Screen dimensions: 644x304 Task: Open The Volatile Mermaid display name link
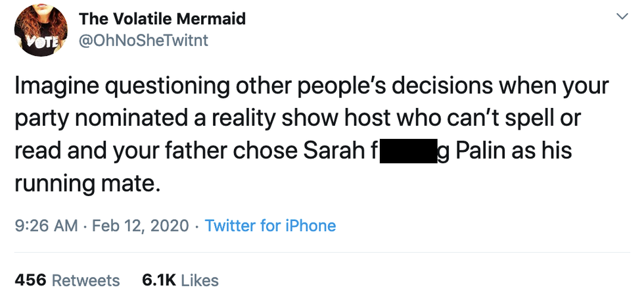click(162, 19)
